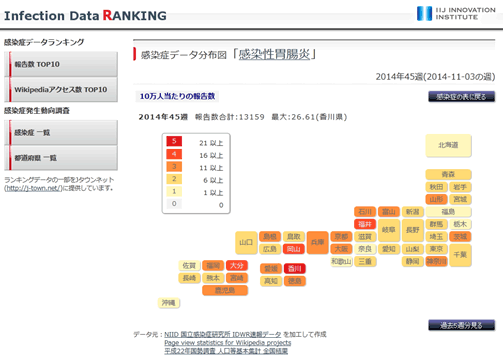Screen dimensions: 503x360
Task: Open the NIID IDWR速報データ source link
Action: coord(223,334)
